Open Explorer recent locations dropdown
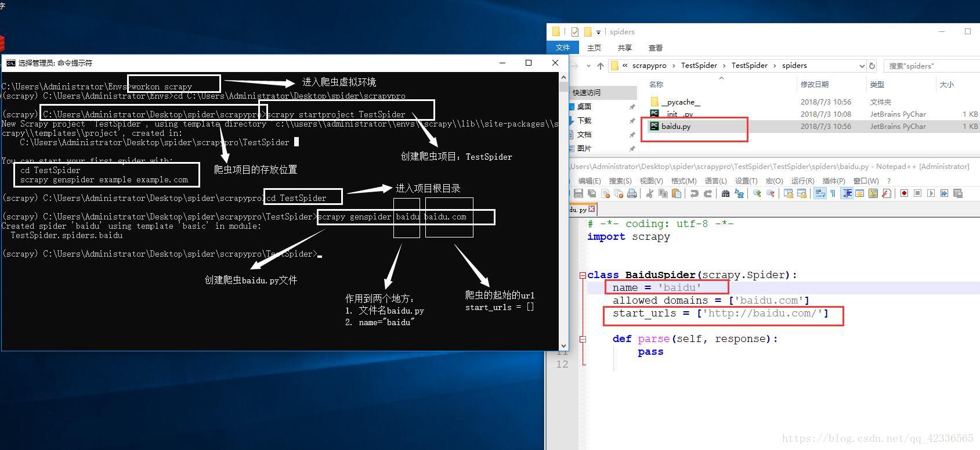This screenshot has width=980, height=450. coord(588,66)
